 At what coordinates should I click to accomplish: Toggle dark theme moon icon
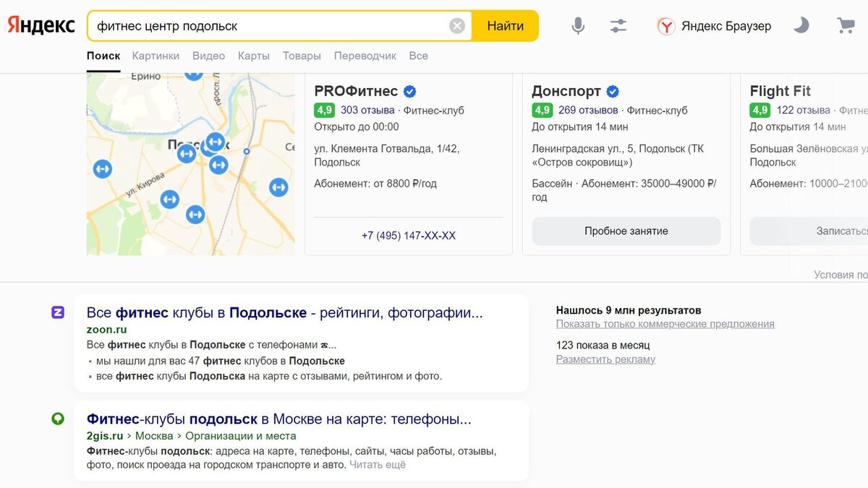click(801, 26)
